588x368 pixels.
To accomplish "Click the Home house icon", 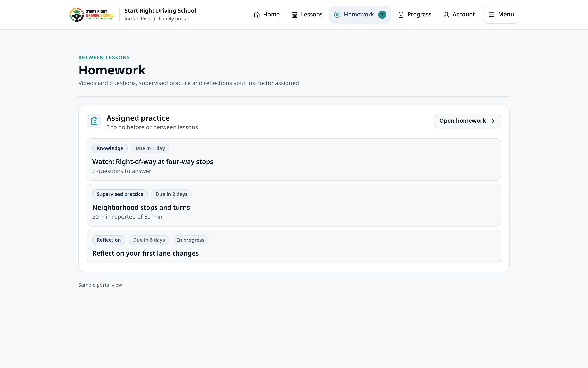I will tap(257, 15).
